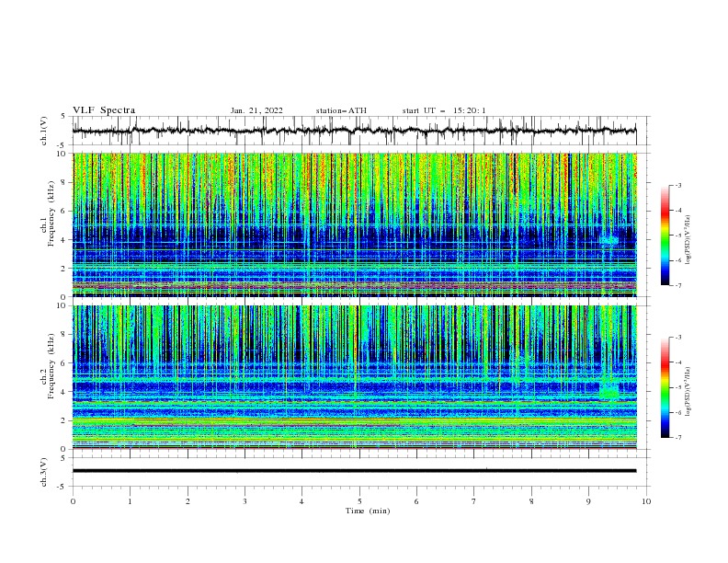Click the "Time (min)" axis label

(368, 511)
